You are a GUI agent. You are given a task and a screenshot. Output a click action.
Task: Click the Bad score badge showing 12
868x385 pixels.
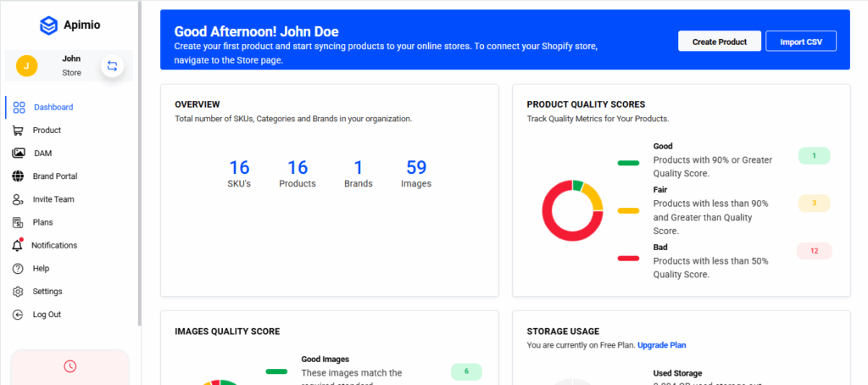814,251
